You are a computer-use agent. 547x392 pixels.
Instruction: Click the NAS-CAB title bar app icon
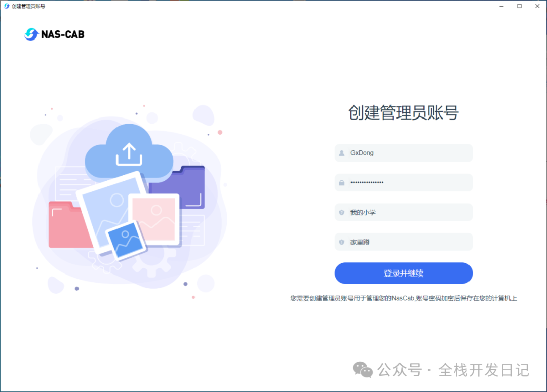click(x=6, y=6)
